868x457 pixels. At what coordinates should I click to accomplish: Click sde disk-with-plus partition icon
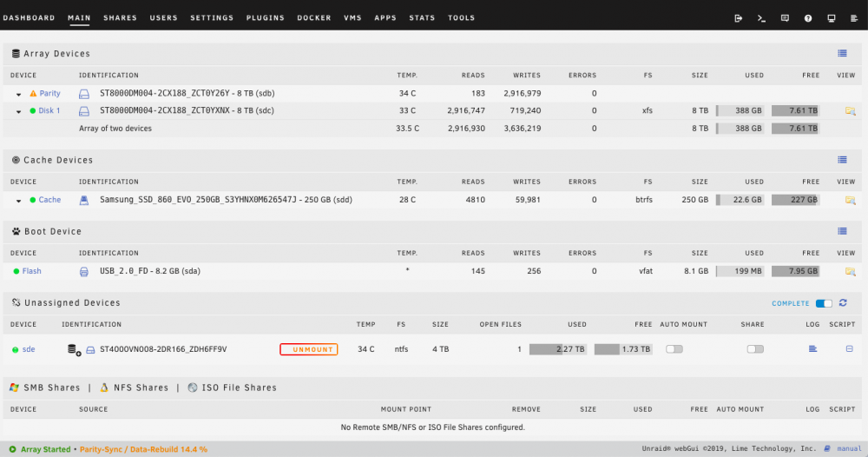[74, 349]
